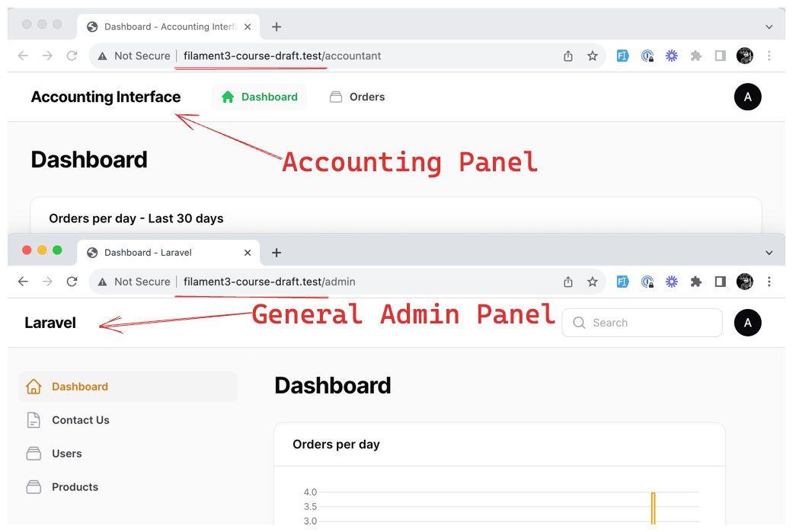The height and width of the screenshot is (532, 793).
Task: Open the user avatar menu in admin panel
Action: [747, 323]
